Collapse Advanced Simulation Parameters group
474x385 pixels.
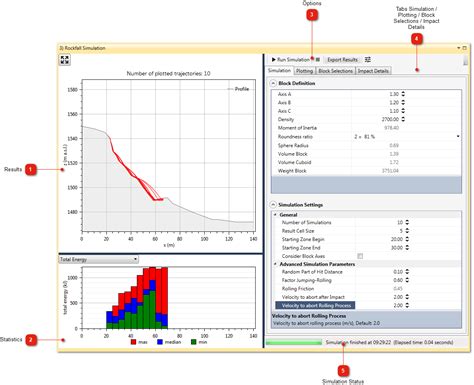(x=275, y=264)
